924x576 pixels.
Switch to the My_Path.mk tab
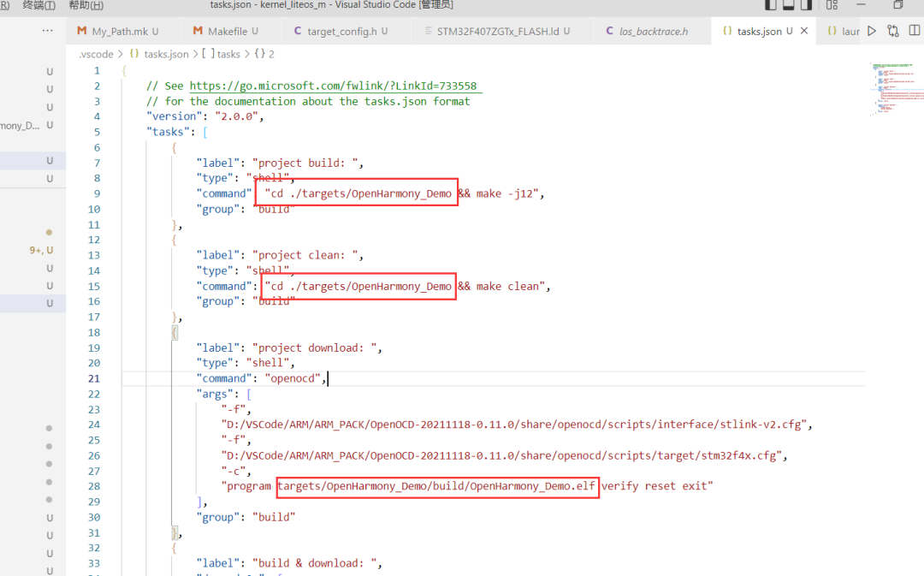point(118,31)
